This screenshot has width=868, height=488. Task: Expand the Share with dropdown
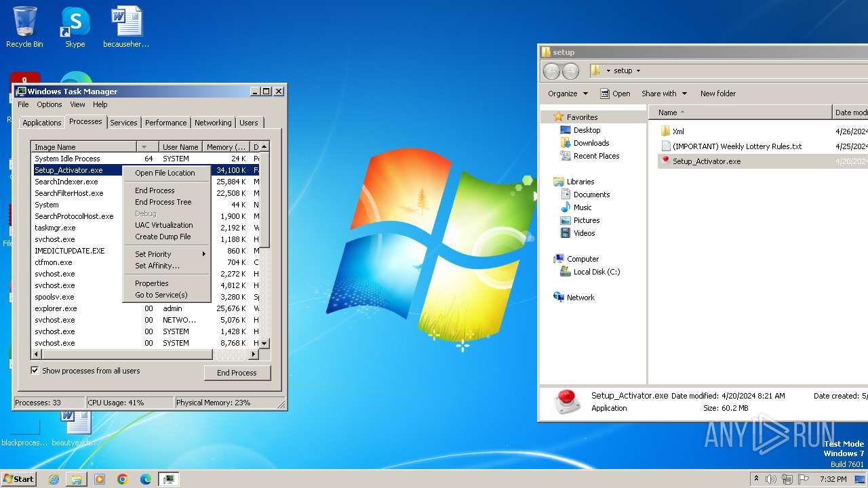pos(665,94)
